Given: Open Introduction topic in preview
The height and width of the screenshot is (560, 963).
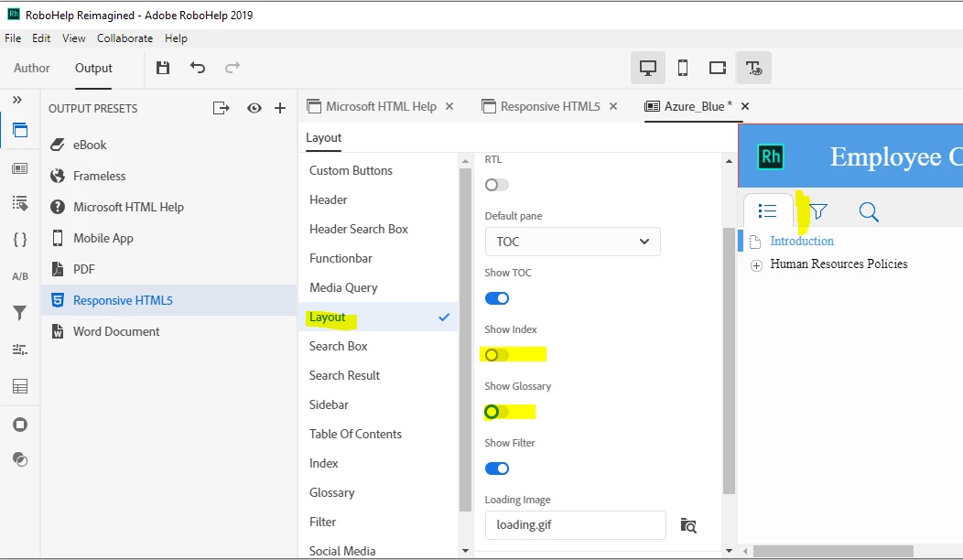Looking at the screenshot, I should pos(802,242).
